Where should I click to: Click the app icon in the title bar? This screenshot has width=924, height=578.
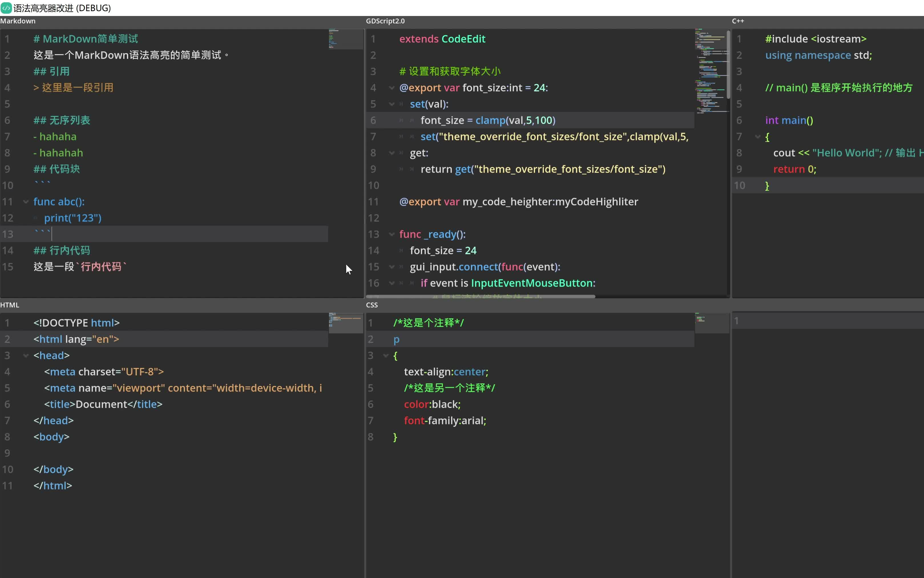6,8
